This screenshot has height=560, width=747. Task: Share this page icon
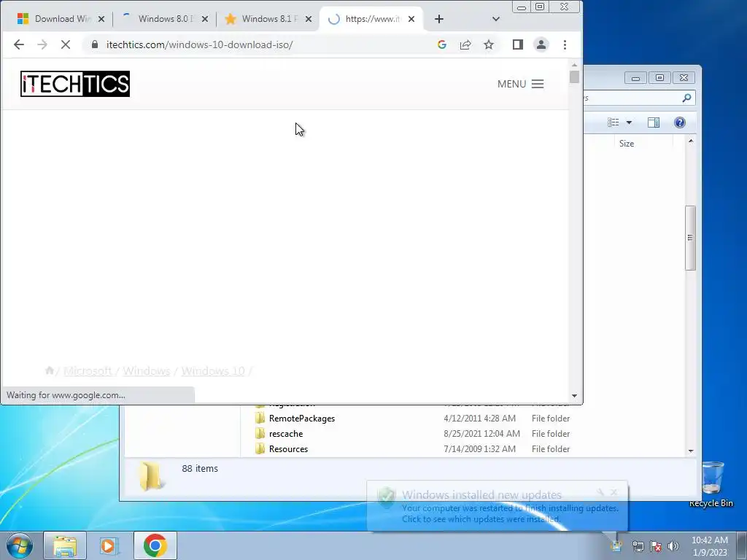click(465, 44)
